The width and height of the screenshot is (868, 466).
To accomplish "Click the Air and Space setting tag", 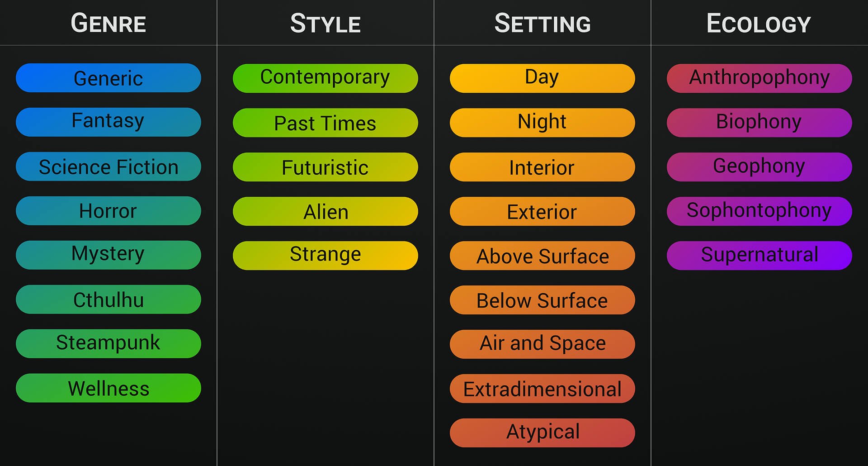I will [x=542, y=344].
